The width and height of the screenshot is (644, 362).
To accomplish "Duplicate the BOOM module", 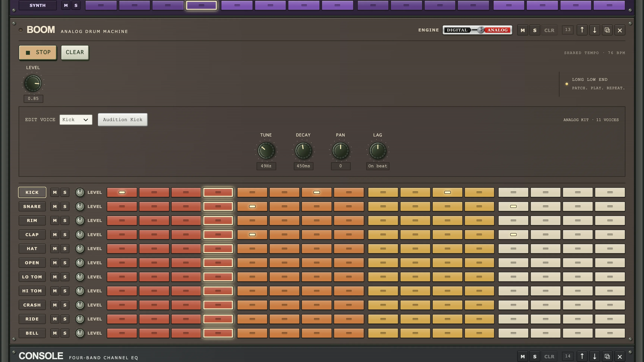I will coord(607,30).
